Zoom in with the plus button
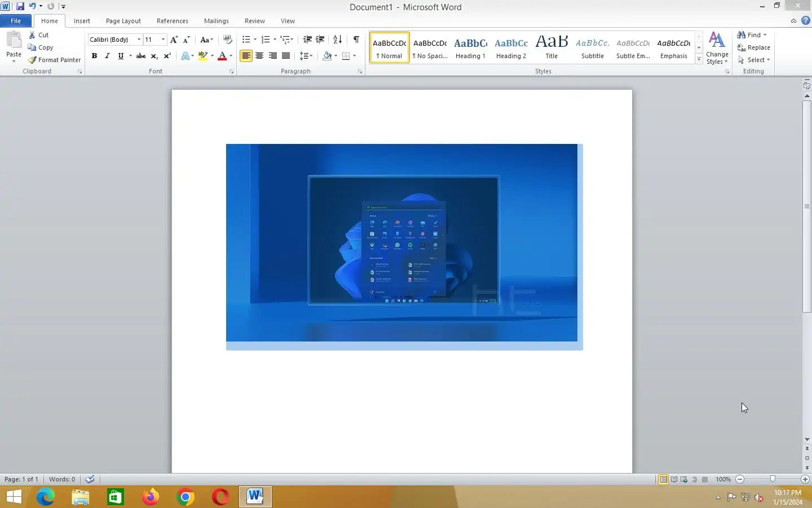 click(x=805, y=479)
